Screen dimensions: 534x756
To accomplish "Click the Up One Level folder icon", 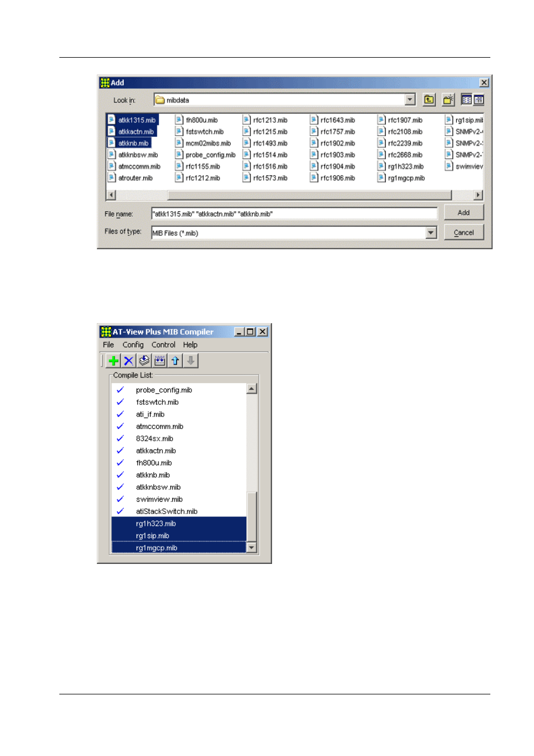I will (429, 100).
